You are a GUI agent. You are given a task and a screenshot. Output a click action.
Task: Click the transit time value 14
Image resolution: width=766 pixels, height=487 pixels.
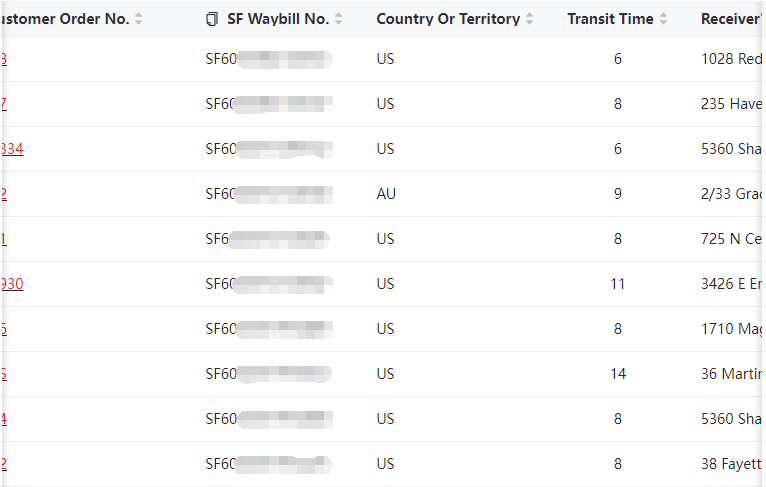pos(618,374)
